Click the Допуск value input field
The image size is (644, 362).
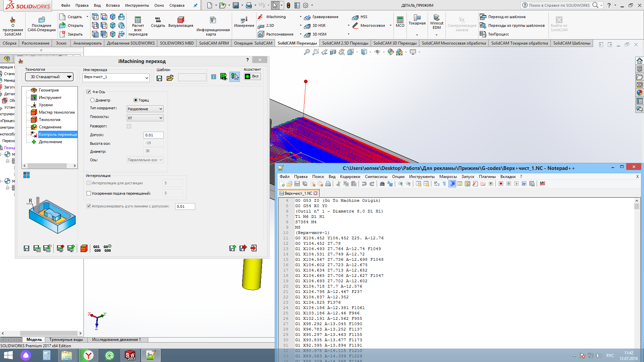[153, 135]
